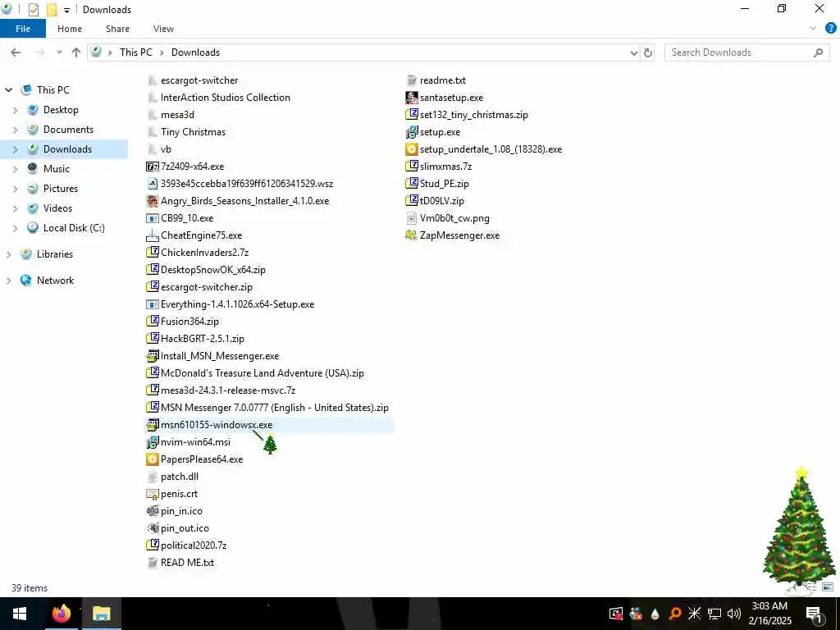The image size is (840, 630).
Task: Go up one folder level
Action: (x=76, y=52)
